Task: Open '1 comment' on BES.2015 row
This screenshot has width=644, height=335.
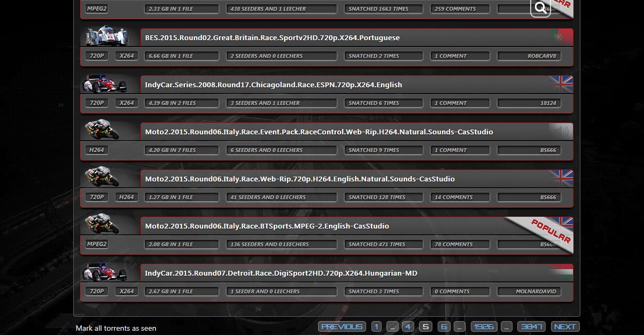Action: click(x=460, y=56)
